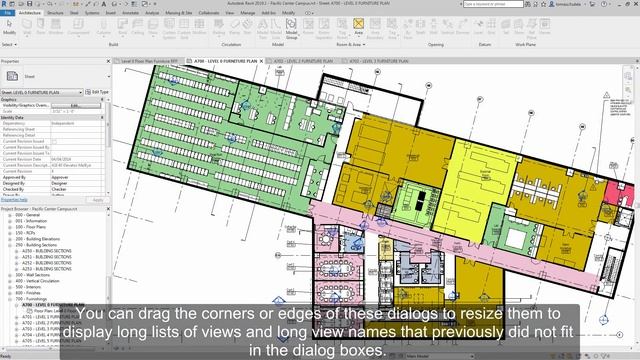Switch to the Annotate ribbon tab

(x=131, y=13)
